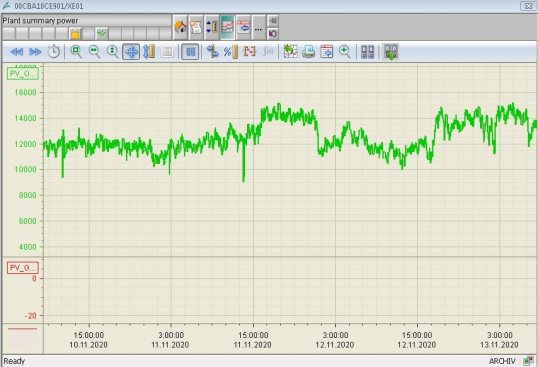
Task: Click the 15:00:00 11.11.2020 time axis label
Action: tap(253, 340)
